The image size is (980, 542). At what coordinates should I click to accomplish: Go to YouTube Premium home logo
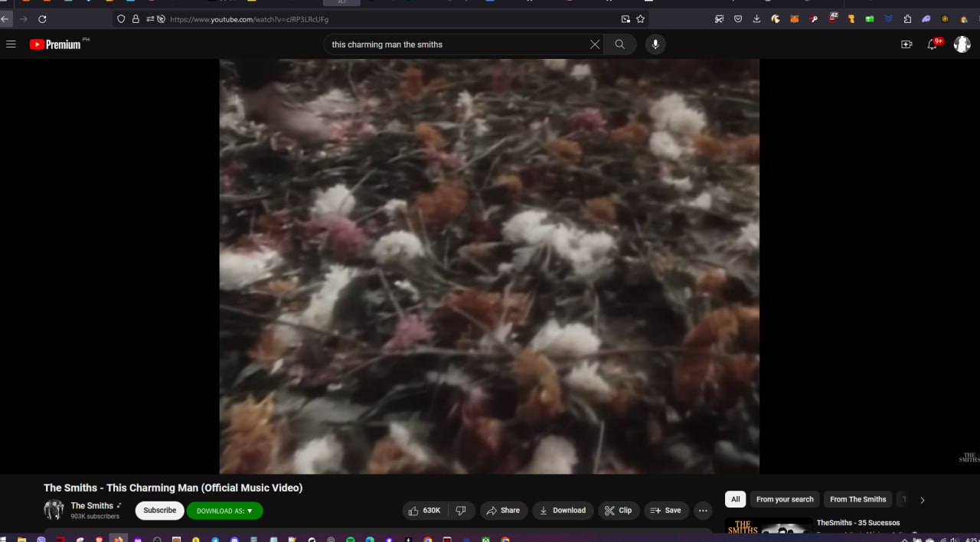coord(55,44)
